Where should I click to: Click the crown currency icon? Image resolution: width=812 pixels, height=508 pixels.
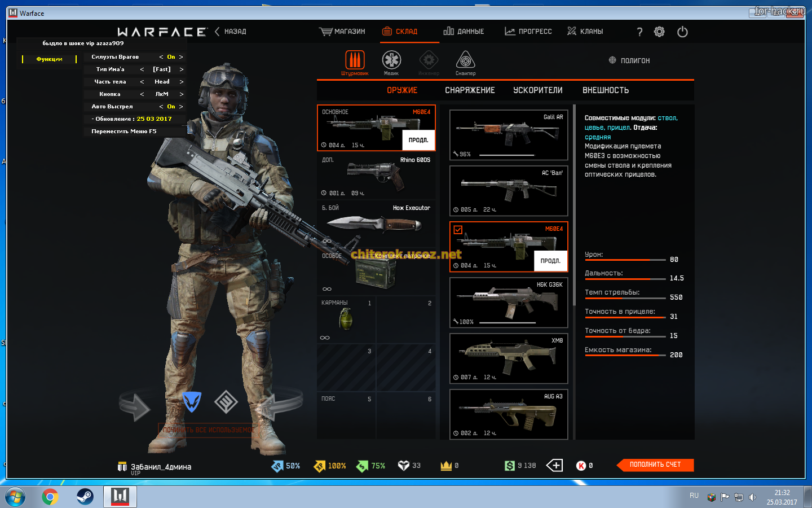pos(446,466)
